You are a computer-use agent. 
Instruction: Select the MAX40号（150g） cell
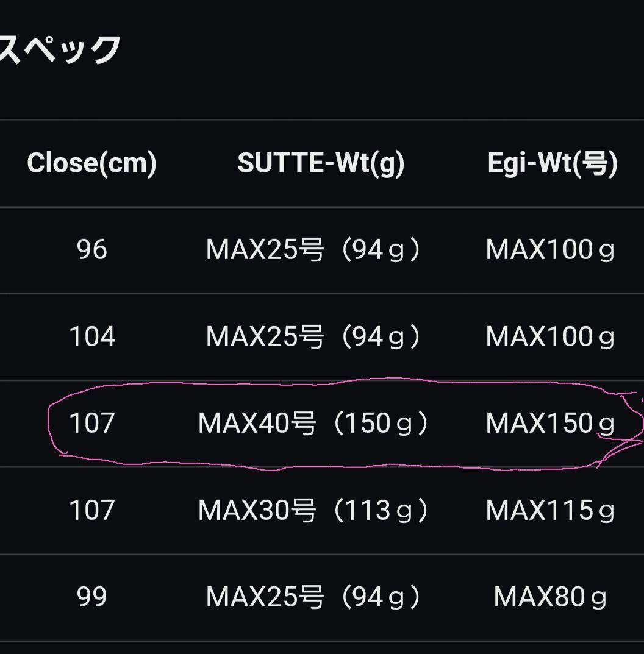[x=314, y=424]
